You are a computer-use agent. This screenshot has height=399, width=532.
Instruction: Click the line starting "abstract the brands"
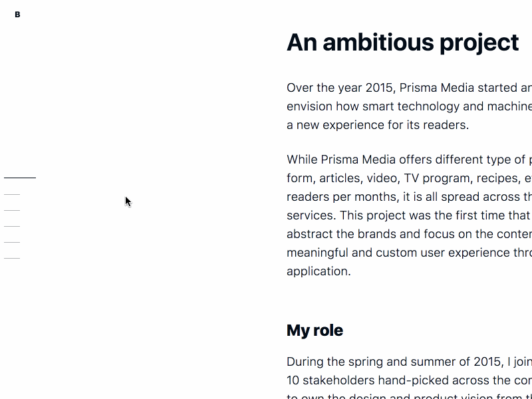pos(409,234)
